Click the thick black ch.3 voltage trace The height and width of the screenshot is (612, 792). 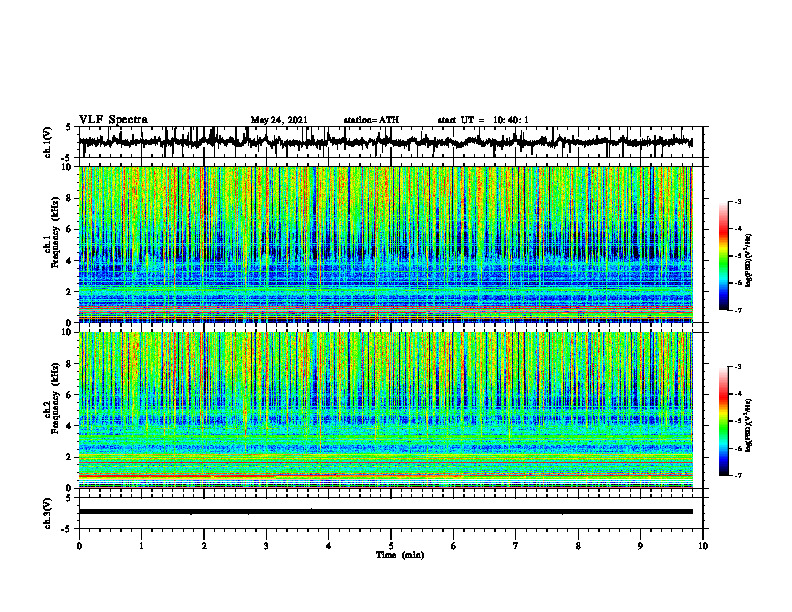tap(385, 512)
